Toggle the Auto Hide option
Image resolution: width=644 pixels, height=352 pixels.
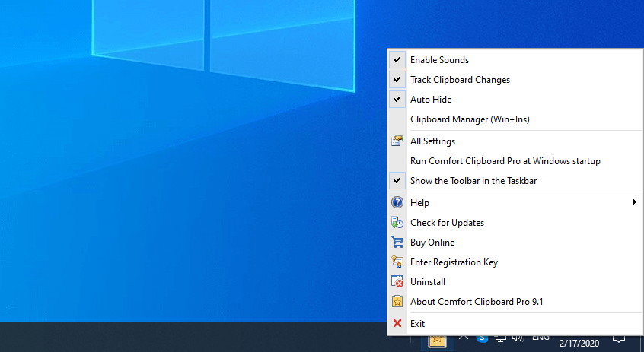515,100
